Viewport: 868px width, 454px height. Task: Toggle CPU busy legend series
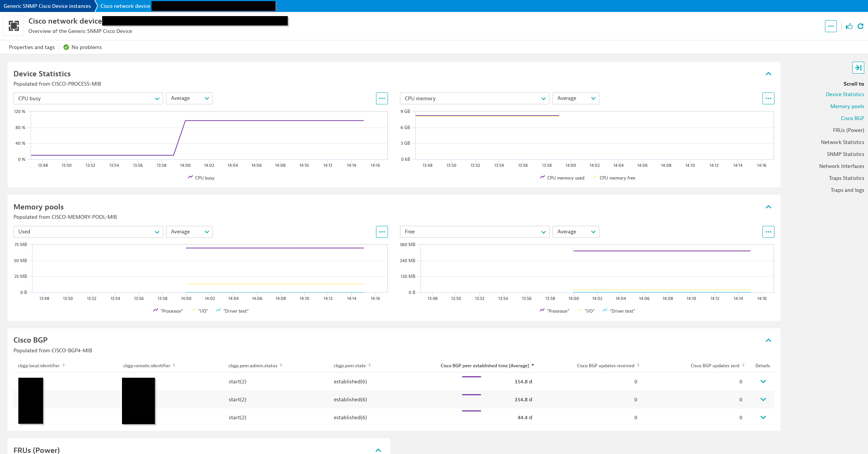[x=201, y=178]
